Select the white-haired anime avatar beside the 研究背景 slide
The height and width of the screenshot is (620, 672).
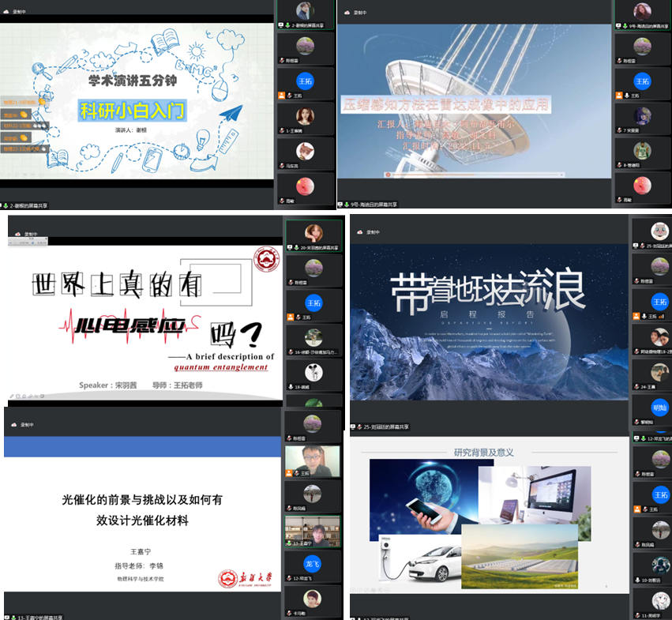(660, 601)
